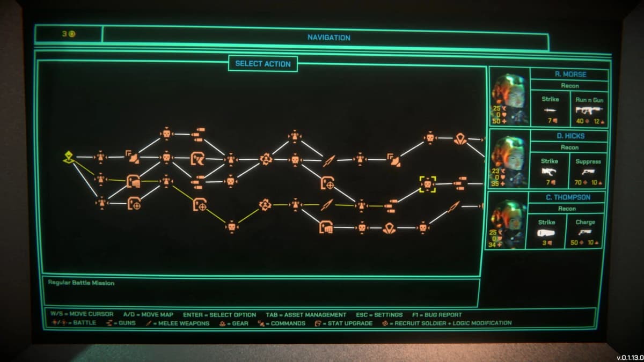The width and height of the screenshot is (644, 362).
Task: Select R. Morse's Run n Gun weapon icon
Action: (585, 110)
